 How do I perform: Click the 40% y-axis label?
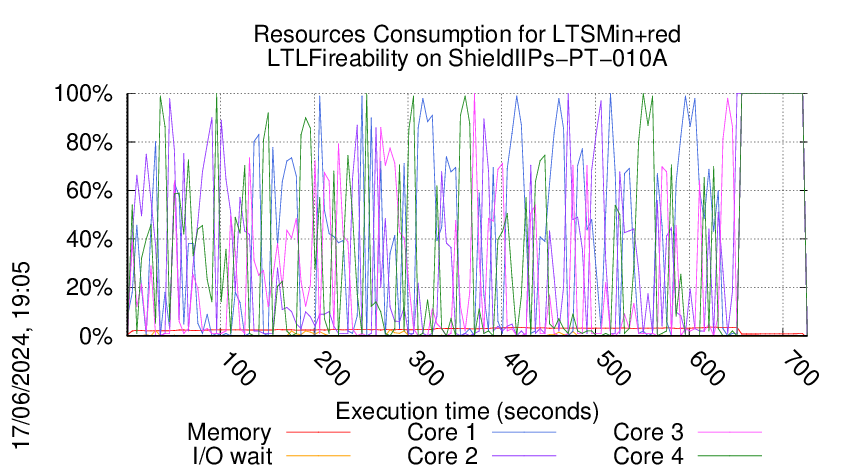[x=89, y=239]
